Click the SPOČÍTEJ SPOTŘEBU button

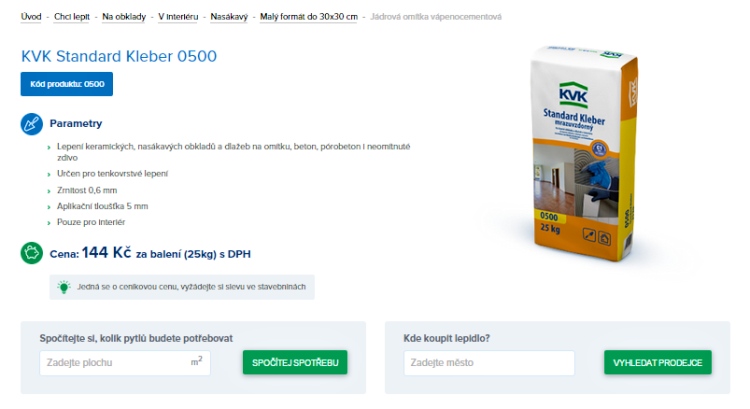pos(295,363)
